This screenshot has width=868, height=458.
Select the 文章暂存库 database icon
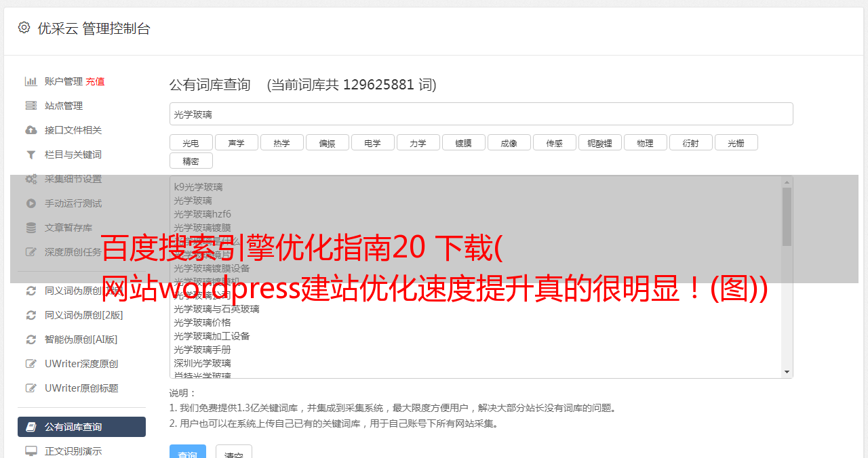[31, 228]
